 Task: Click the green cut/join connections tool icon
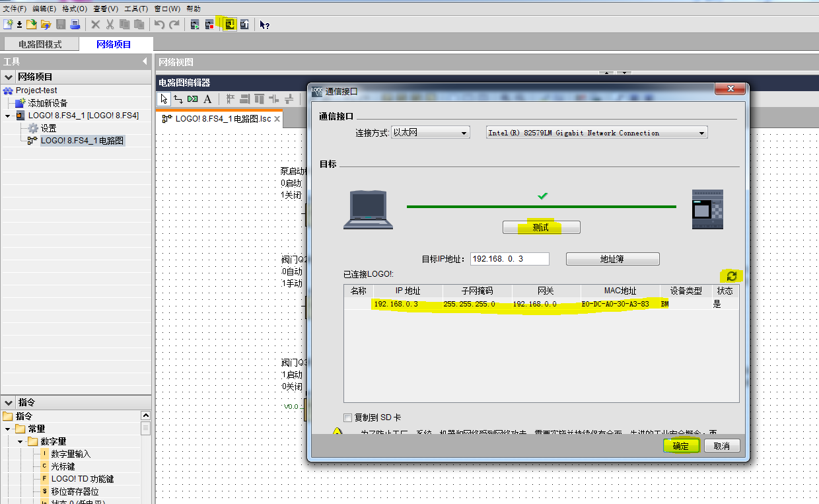coord(192,99)
